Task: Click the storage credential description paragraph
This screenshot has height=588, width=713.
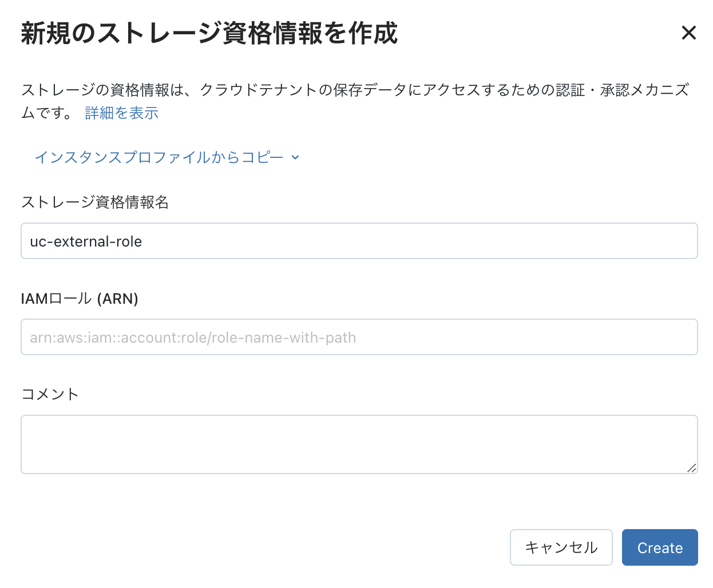Action: point(355,101)
